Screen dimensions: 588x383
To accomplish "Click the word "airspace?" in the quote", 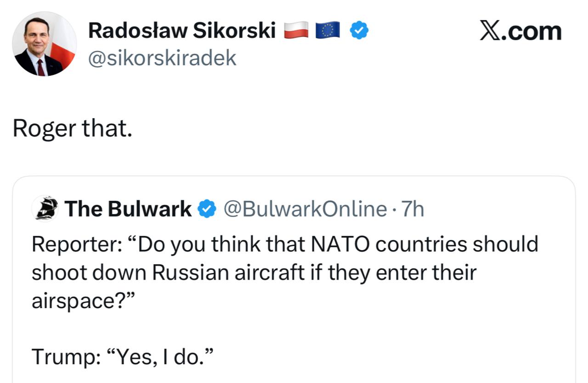I will 83,301.
